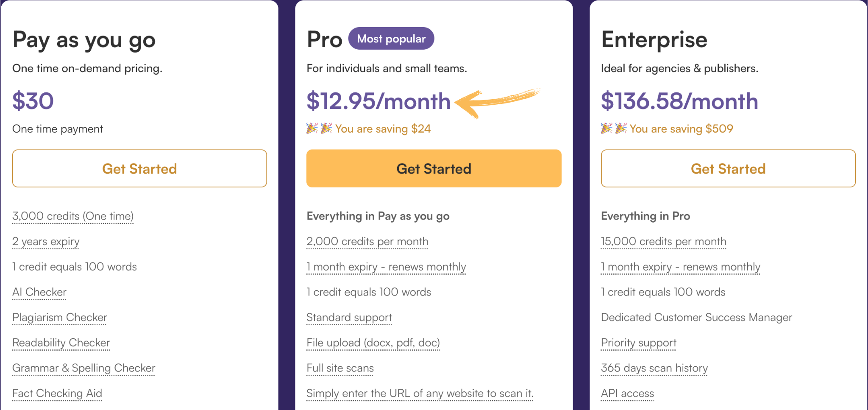The image size is (868, 410).
Task: Click 15,000 credits per month item
Action: tap(664, 242)
